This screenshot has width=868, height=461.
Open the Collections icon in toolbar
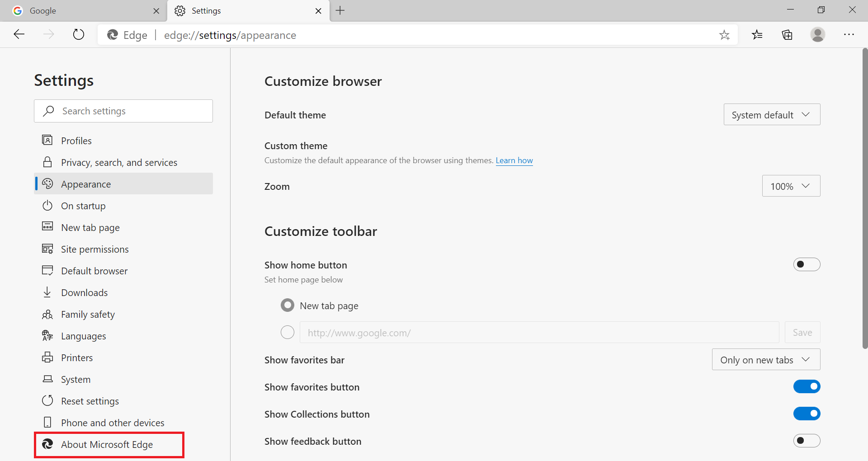coord(787,35)
